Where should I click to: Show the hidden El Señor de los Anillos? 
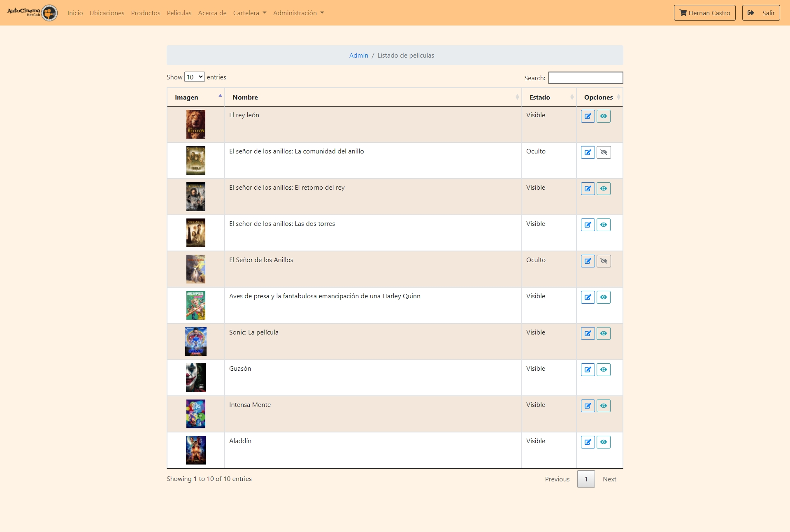(604, 261)
